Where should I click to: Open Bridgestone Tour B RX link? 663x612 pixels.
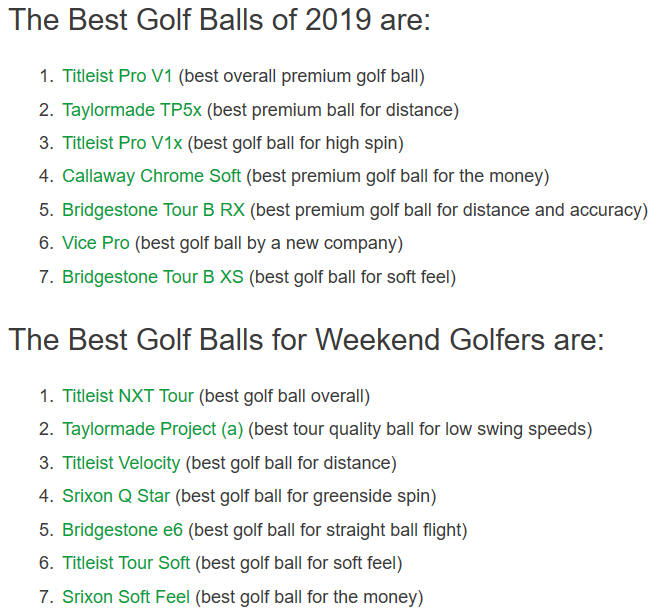coord(153,210)
